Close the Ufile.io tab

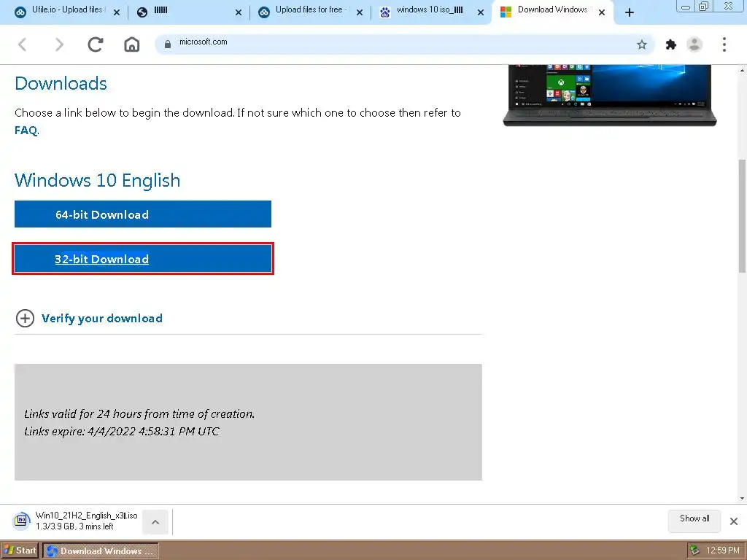tap(117, 13)
